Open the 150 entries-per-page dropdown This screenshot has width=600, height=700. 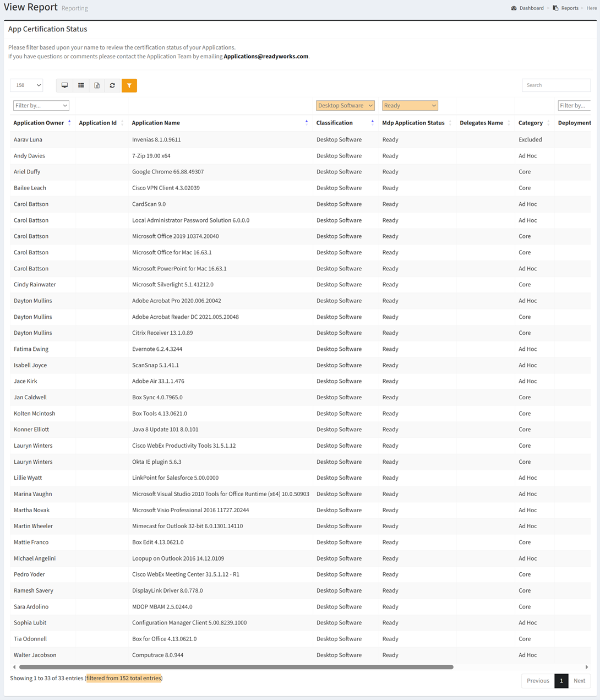[26, 85]
